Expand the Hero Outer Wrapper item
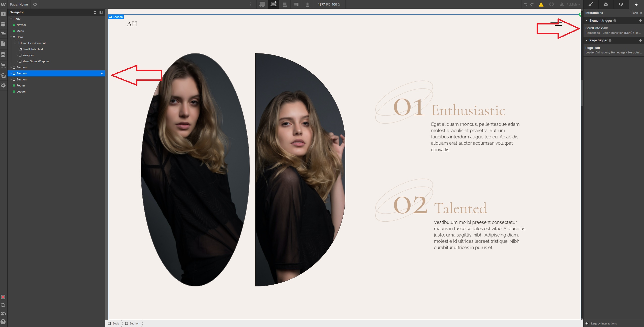644x327 pixels. pos(17,61)
